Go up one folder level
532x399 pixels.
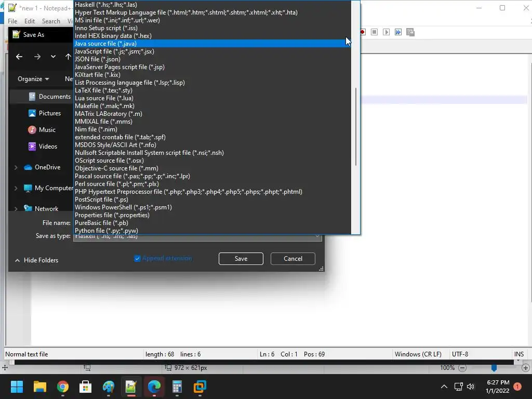click(x=68, y=57)
